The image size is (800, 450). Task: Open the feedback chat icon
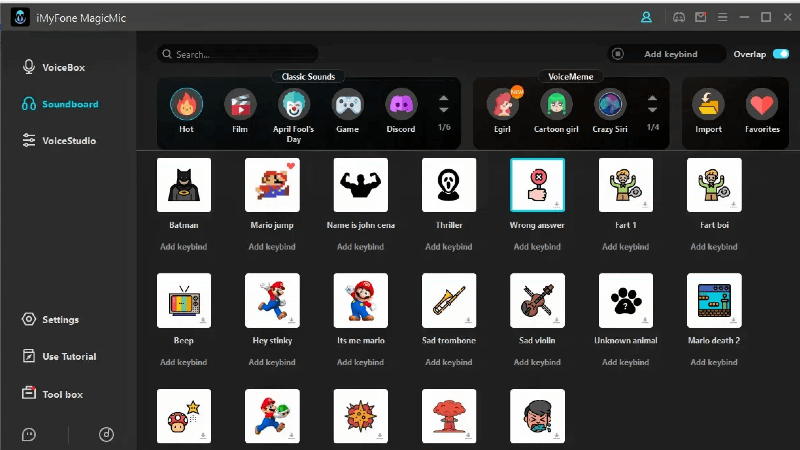point(29,435)
